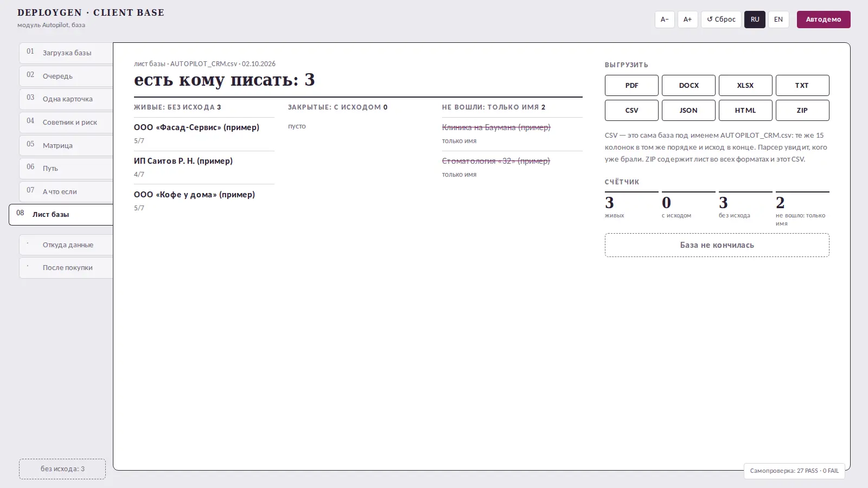Decrease font size with A− button
868x488 pixels.
pyautogui.click(x=665, y=20)
